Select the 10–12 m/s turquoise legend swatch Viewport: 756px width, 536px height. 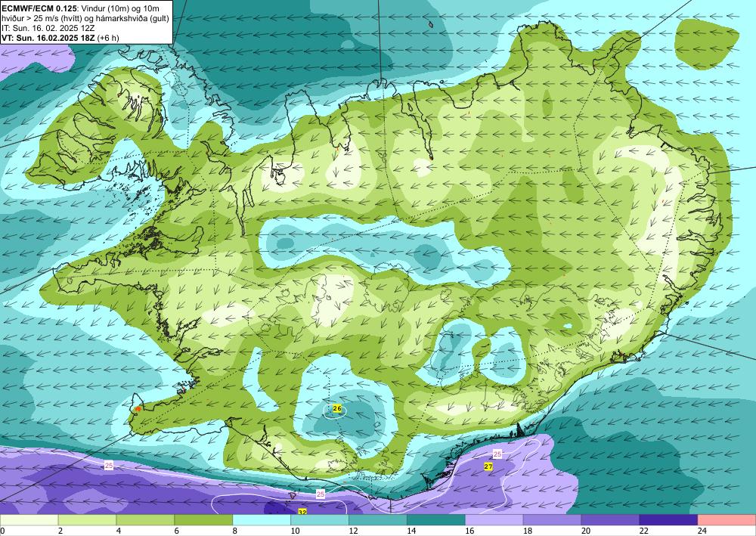tap(320, 520)
